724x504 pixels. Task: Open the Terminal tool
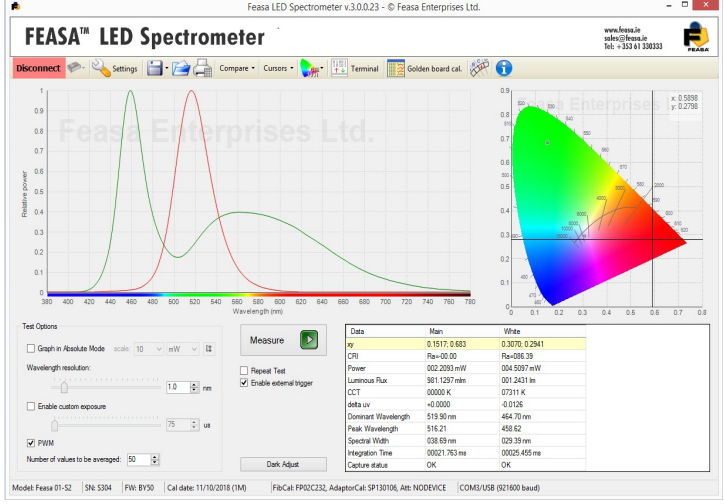[357, 68]
